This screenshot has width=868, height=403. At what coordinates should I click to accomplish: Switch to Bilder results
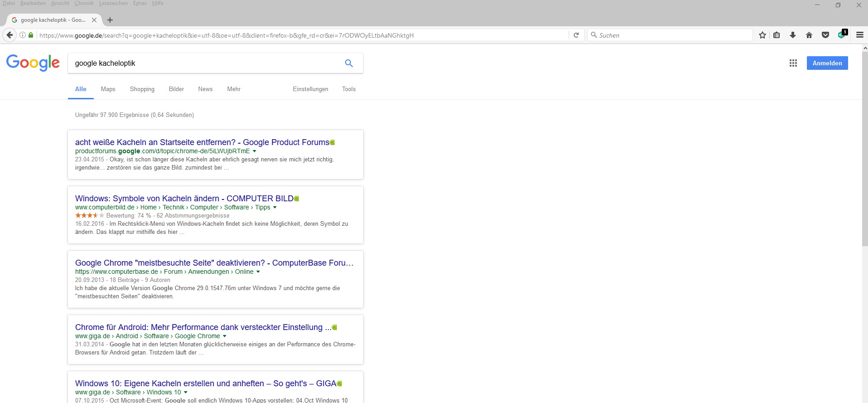click(x=177, y=89)
